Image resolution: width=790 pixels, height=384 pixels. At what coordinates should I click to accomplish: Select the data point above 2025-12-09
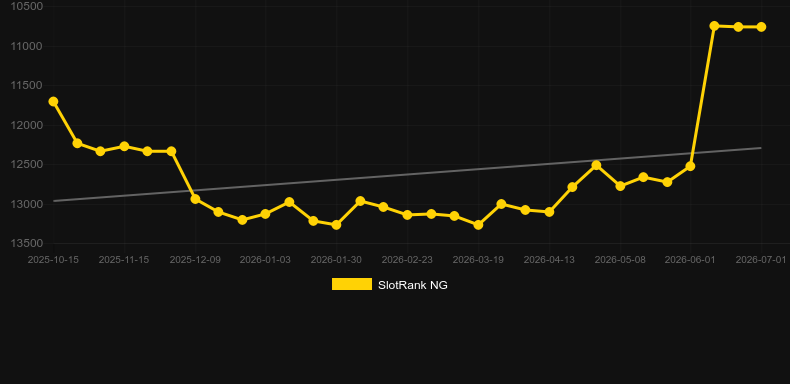pyautogui.click(x=195, y=199)
